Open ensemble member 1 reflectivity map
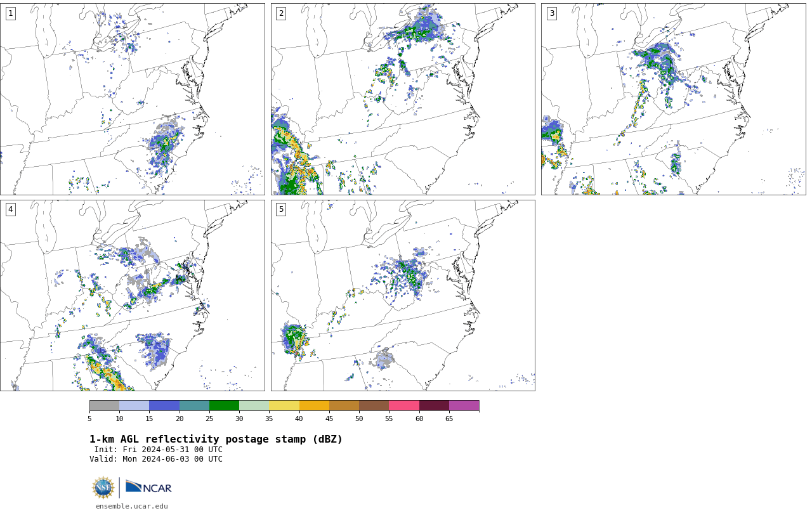The image size is (812, 513). 133,99
